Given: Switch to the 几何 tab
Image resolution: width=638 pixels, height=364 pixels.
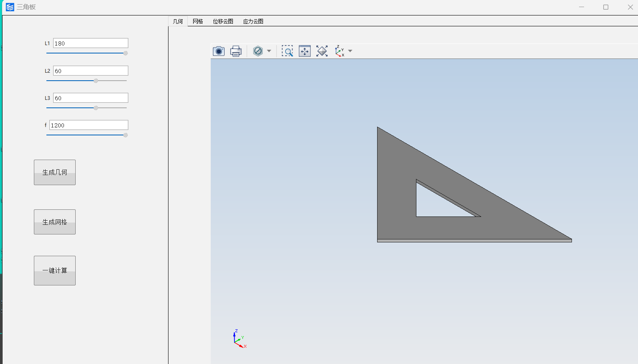Looking at the screenshot, I should point(178,21).
